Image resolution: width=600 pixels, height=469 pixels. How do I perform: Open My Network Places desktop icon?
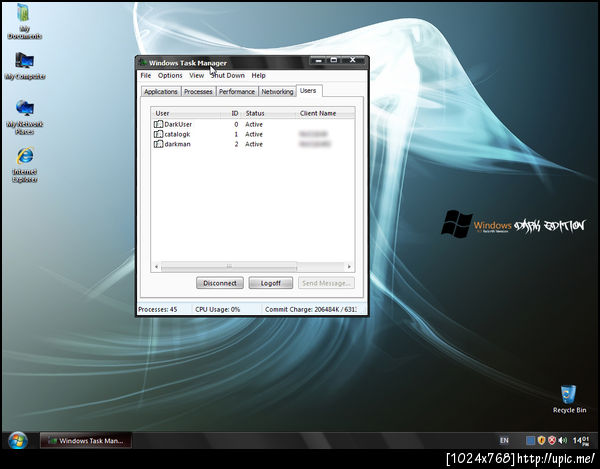click(25, 117)
